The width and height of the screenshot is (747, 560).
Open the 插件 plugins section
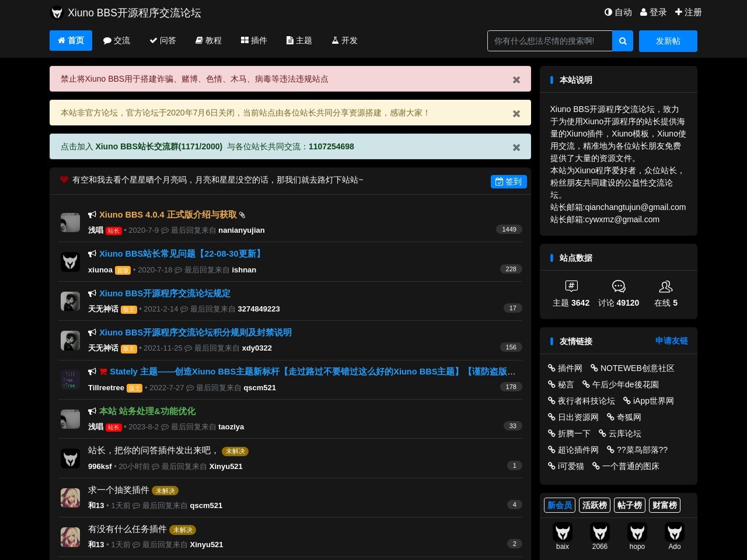pyautogui.click(x=254, y=40)
